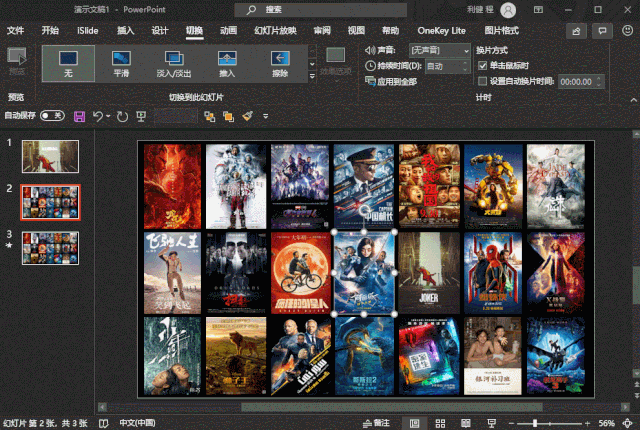Select the Joker movie poster on slide
This screenshot has width=640, height=430.
point(429,273)
